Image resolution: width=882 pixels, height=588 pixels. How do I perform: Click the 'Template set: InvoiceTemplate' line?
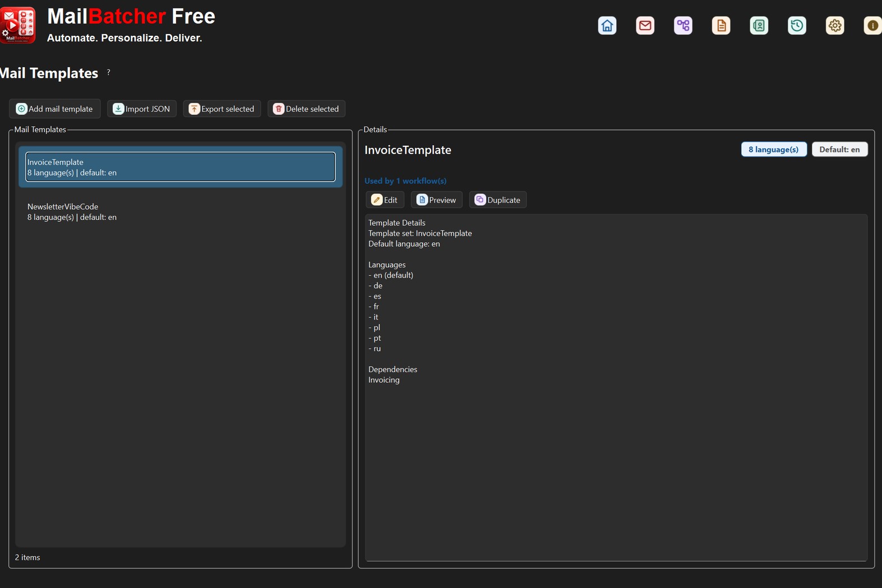pos(420,234)
